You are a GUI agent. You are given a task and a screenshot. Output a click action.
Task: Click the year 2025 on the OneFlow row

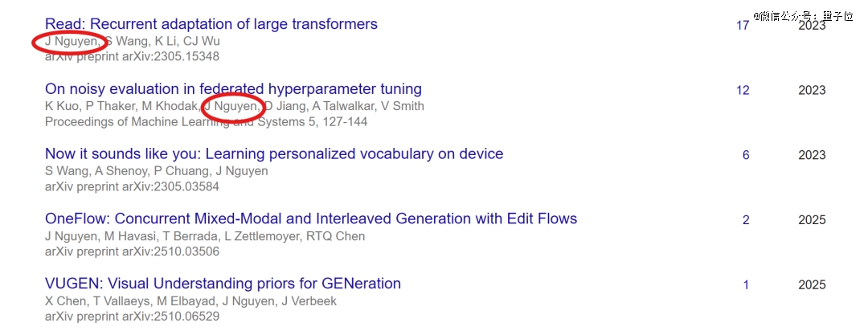[812, 220]
